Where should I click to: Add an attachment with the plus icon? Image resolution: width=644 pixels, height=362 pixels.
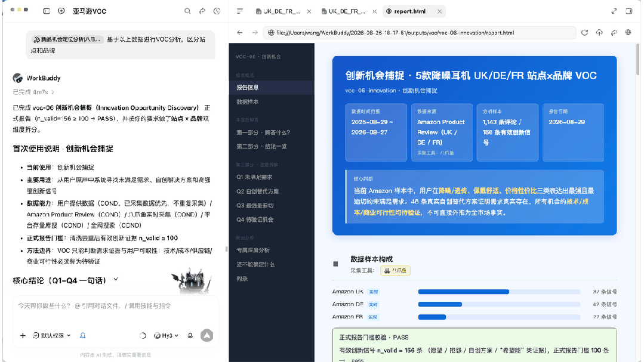23,336
